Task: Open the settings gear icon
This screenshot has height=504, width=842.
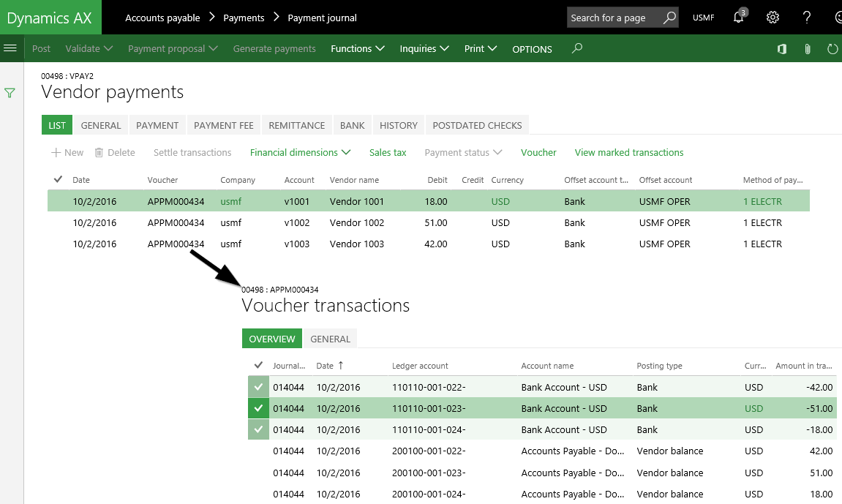Action: (x=772, y=18)
